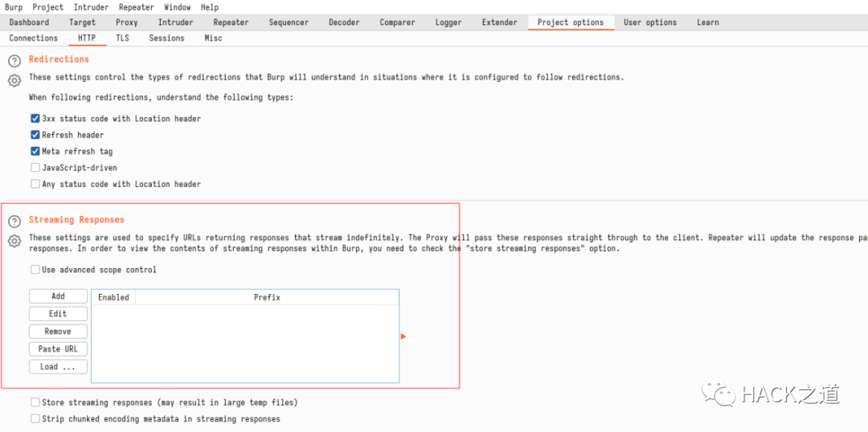Click Redirections section heading
This screenshot has width=868, height=432.
point(59,59)
